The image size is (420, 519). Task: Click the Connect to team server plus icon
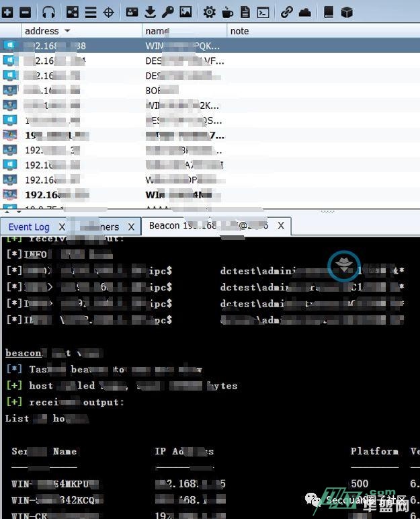[8, 12]
